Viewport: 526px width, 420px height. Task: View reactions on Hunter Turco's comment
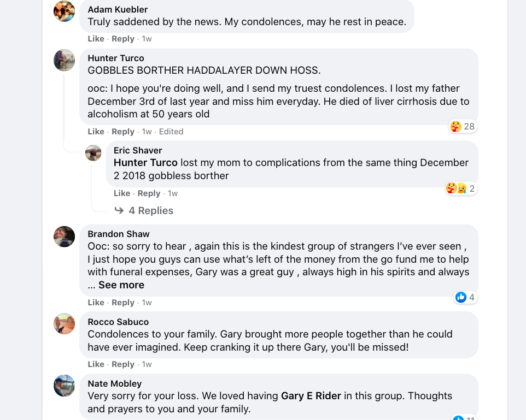tap(463, 127)
